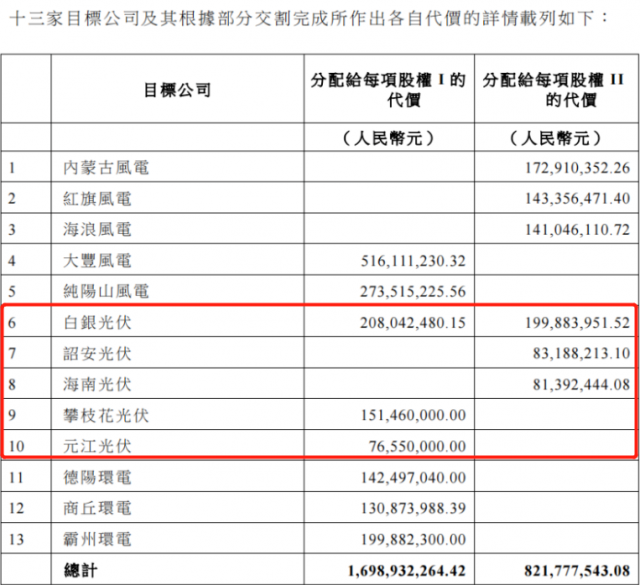Select the 韶安光伏 amount 83,188,213.10

click(572, 353)
